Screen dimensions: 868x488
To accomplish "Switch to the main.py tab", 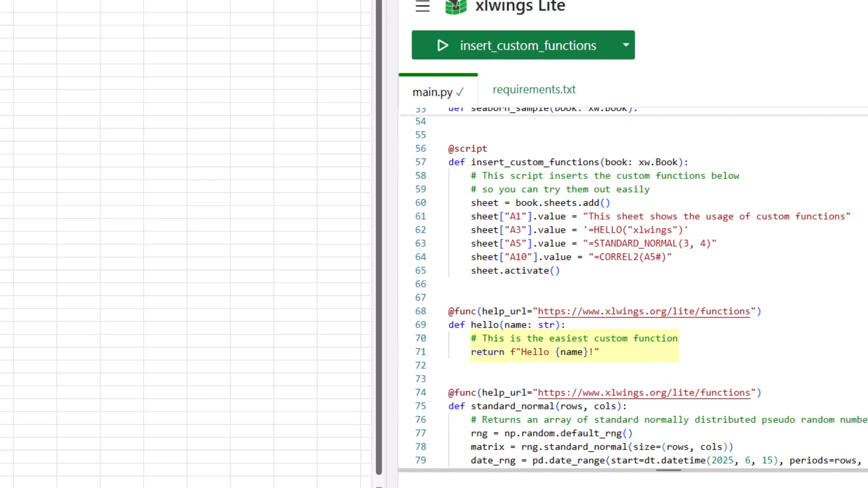I will click(x=438, y=92).
